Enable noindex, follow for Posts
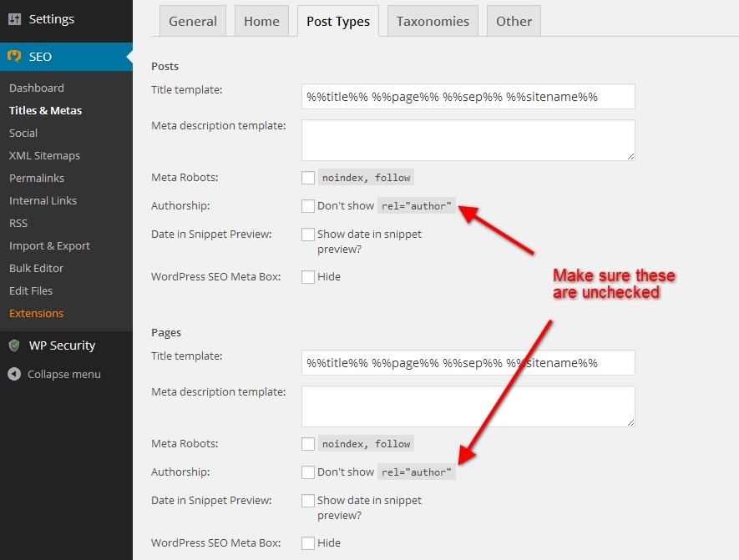739x560 pixels. [308, 177]
